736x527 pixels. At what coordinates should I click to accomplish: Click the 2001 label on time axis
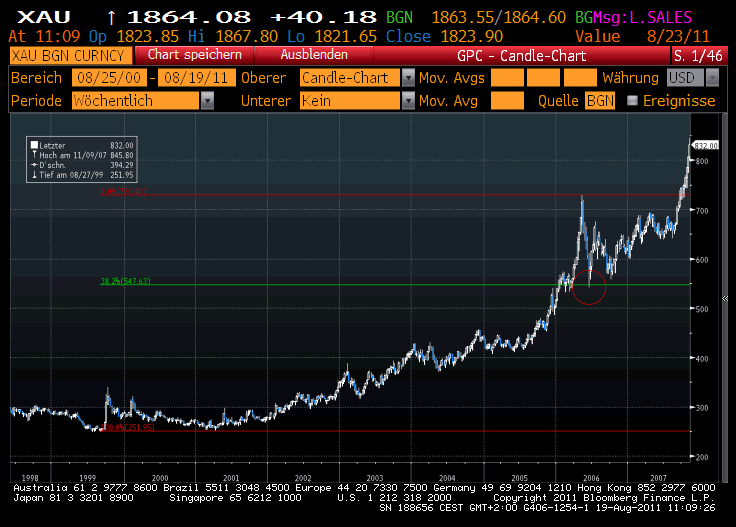230,478
